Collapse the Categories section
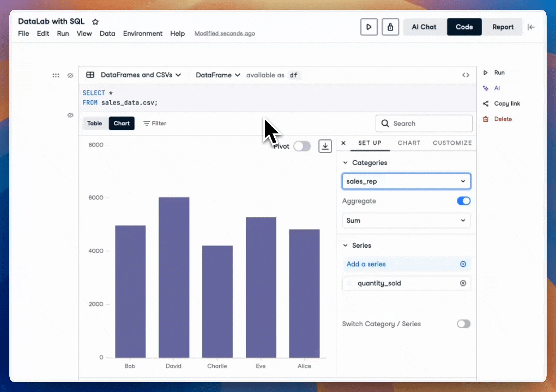 coord(345,163)
